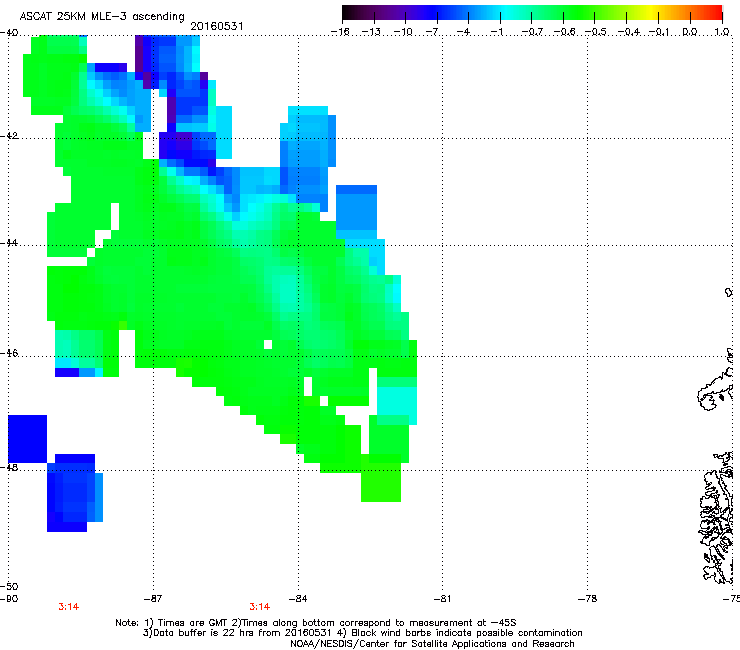Screen dimensions: 740x650
Task: Click the "ASCAT 25KM MLE-3 ascending" title
Action: tap(102, 16)
